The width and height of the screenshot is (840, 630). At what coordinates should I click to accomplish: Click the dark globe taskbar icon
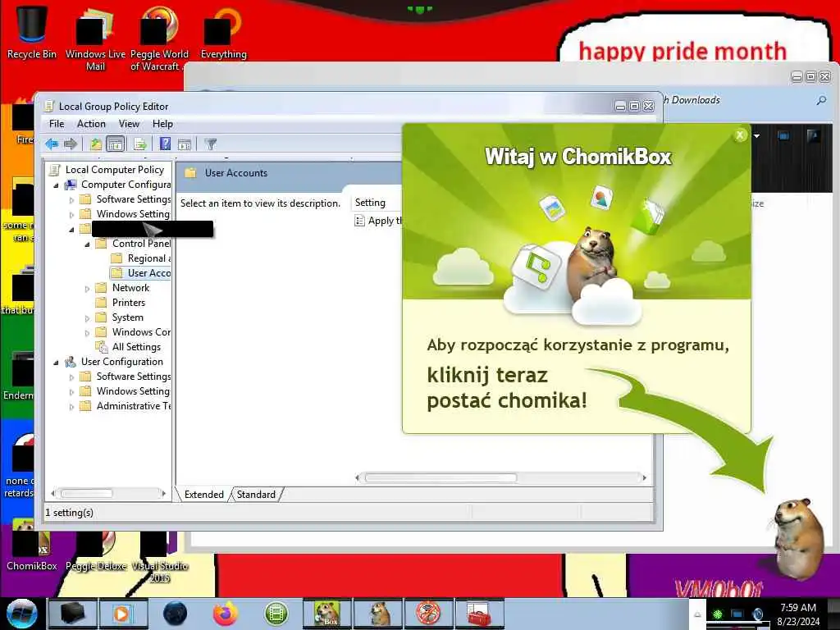(x=175, y=614)
